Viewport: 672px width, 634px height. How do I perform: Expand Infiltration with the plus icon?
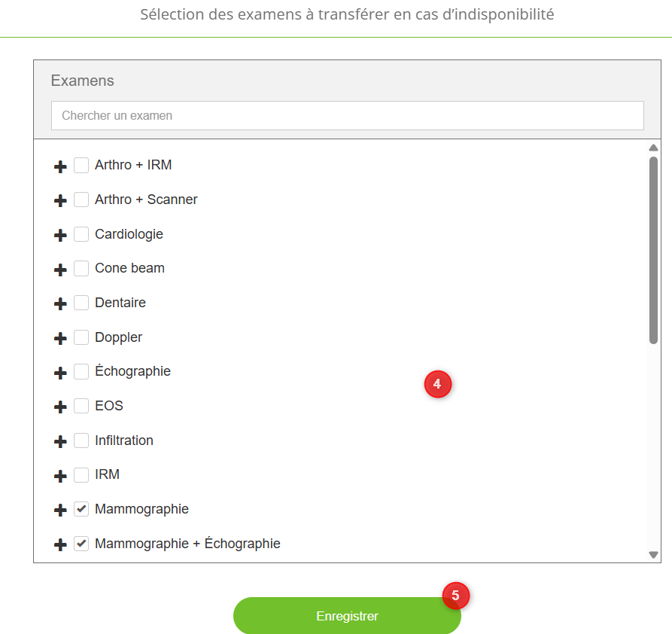(61, 442)
